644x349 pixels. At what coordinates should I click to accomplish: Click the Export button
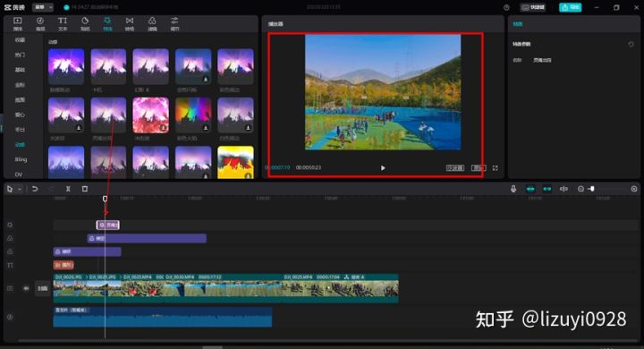click(570, 7)
